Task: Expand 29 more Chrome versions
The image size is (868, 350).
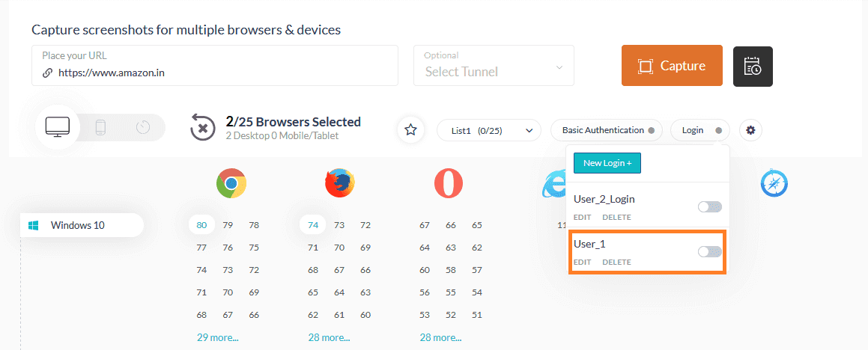Action: coord(217,337)
